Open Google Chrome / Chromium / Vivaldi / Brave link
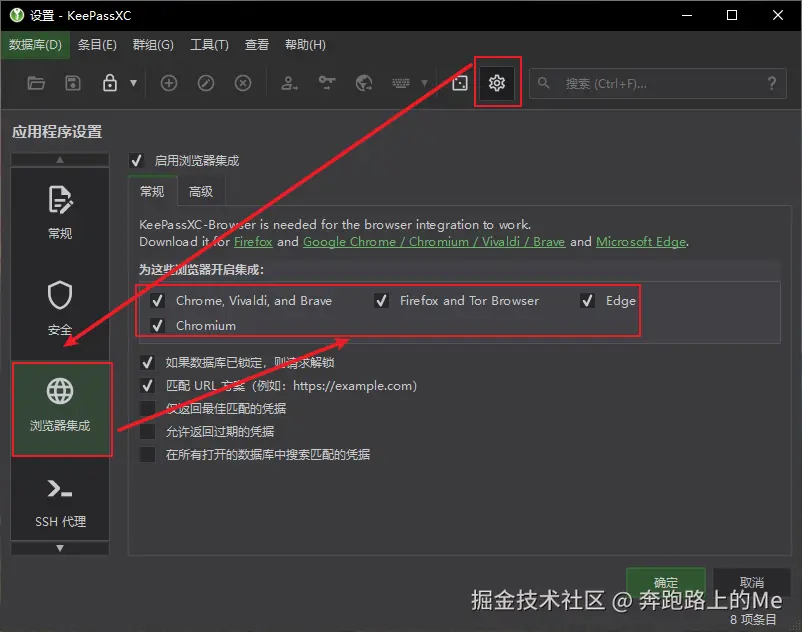Viewport: 802px width, 632px height. point(434,242)
